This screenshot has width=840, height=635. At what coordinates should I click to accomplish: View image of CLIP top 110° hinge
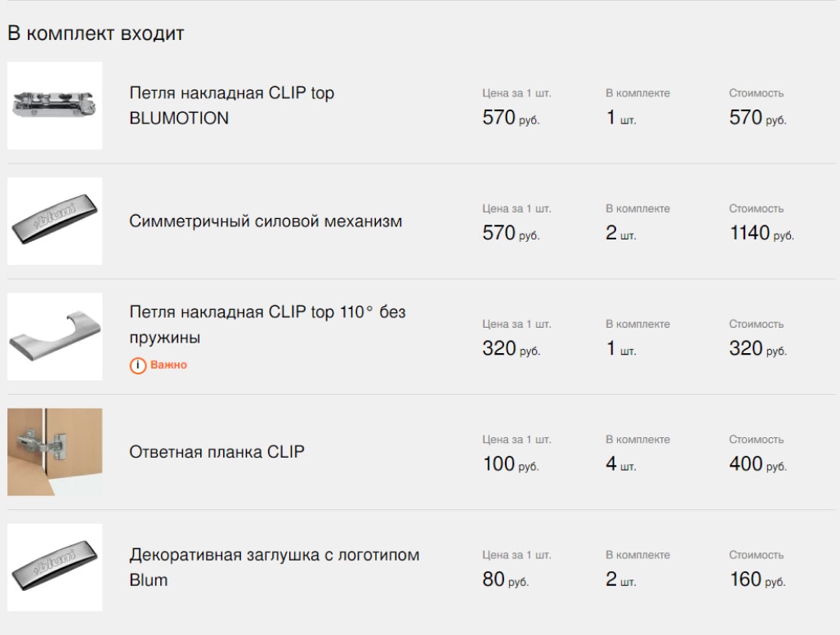tap(55, 337)
